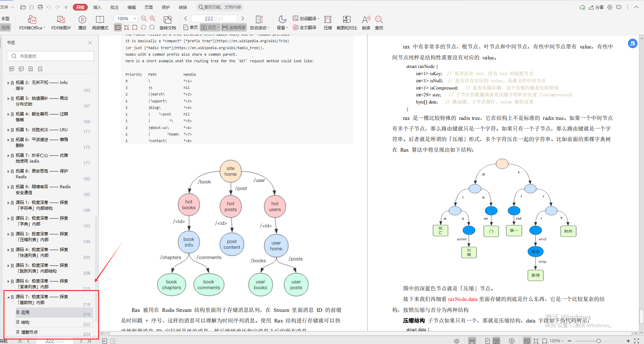Open 截图和对比 screenshot compare tool
The image size is (644, 344).
click(x=347, y=19)
